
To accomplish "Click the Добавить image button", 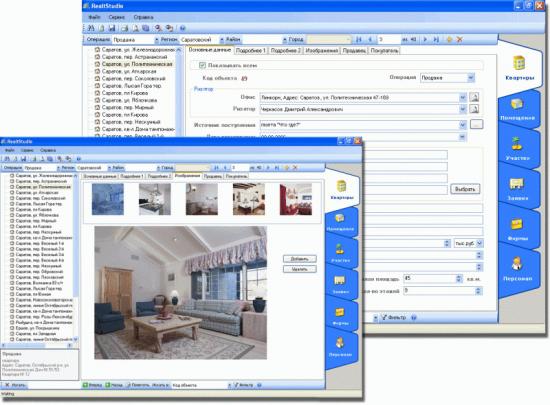I will pyautogui.click(x=300, y=259).
